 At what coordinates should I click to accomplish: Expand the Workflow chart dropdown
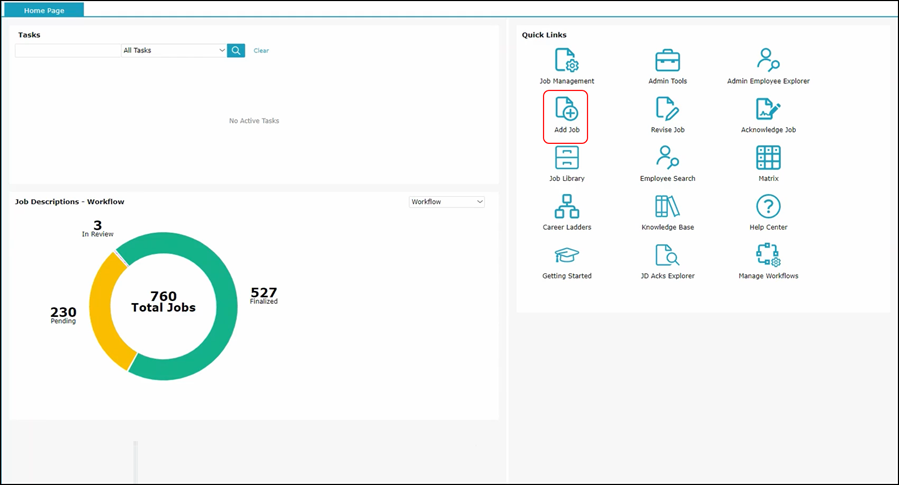coord(447,202)
